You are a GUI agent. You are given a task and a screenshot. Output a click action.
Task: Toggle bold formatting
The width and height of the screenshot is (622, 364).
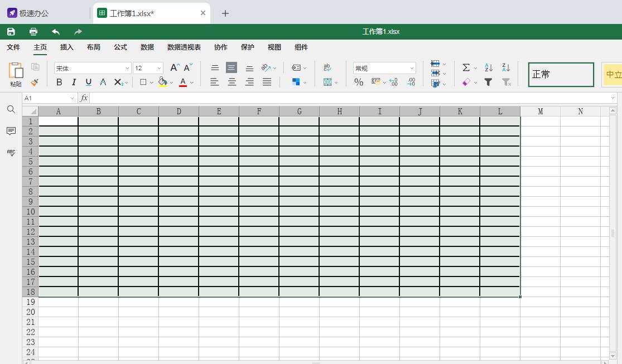pyautogui.click(x=59, y=82)
